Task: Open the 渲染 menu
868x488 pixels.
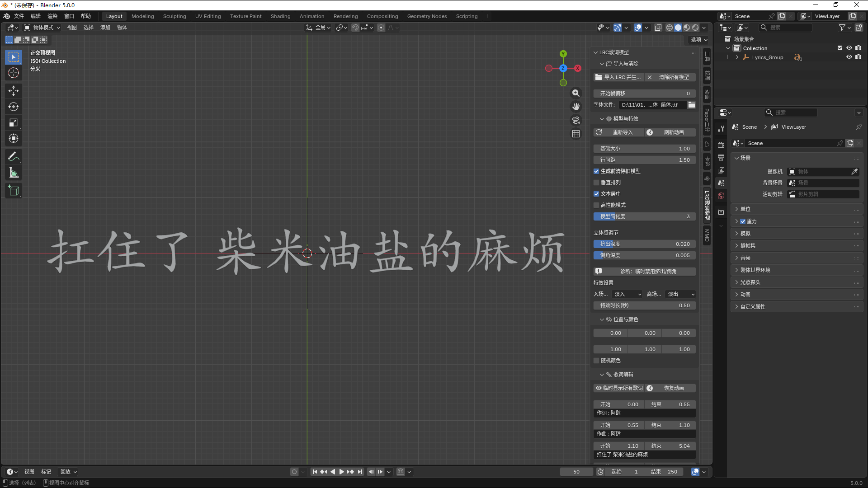Action: [52, 16]
